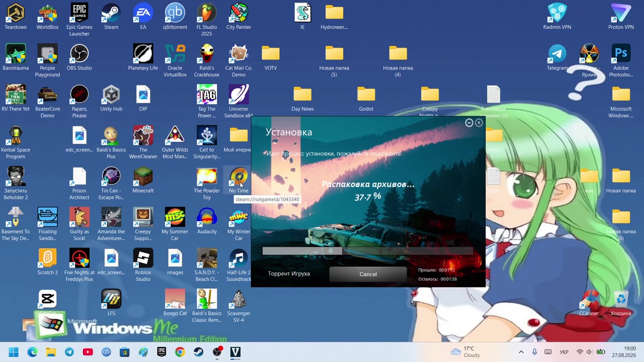Select the Epic Games Launcher desktop icon
Screen dimensions: 644x362
click(79, 20)
